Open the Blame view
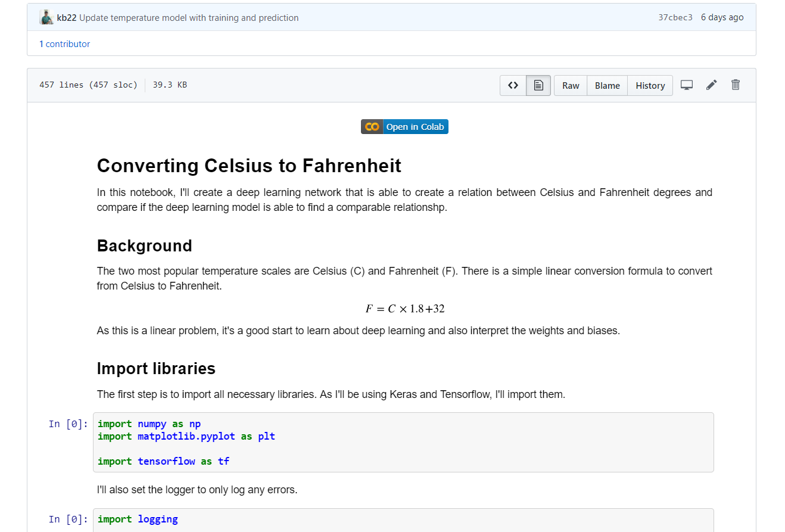 pos(608,85)
